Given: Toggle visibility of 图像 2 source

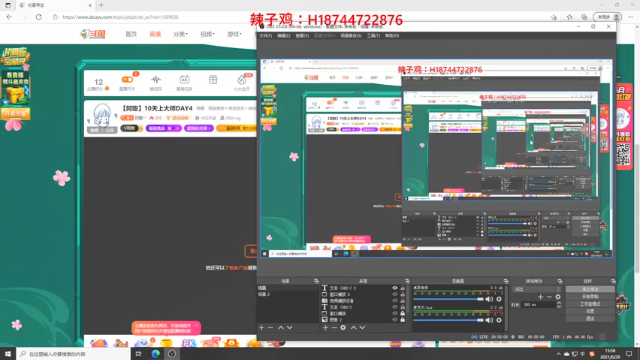Looking at the screenshot, I should (395, 320).
